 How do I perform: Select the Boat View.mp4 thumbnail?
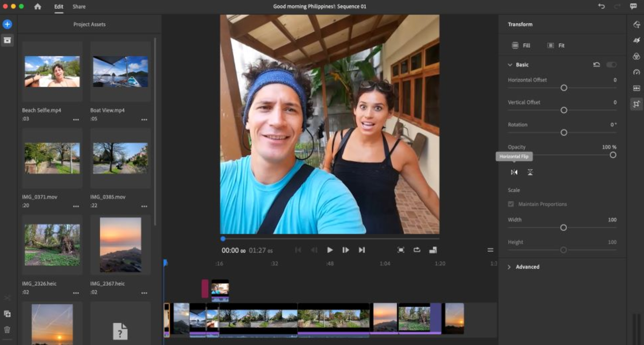121,72
